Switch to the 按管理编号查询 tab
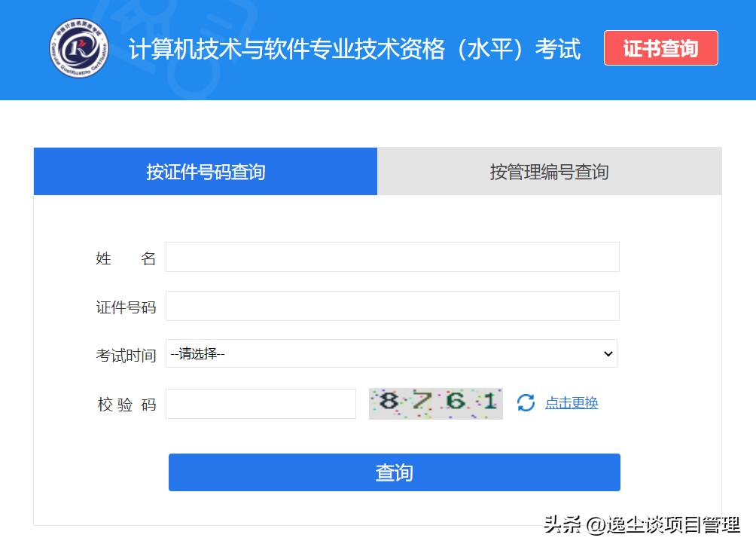The height and width of the screenshot is (550, 756). 549,171
